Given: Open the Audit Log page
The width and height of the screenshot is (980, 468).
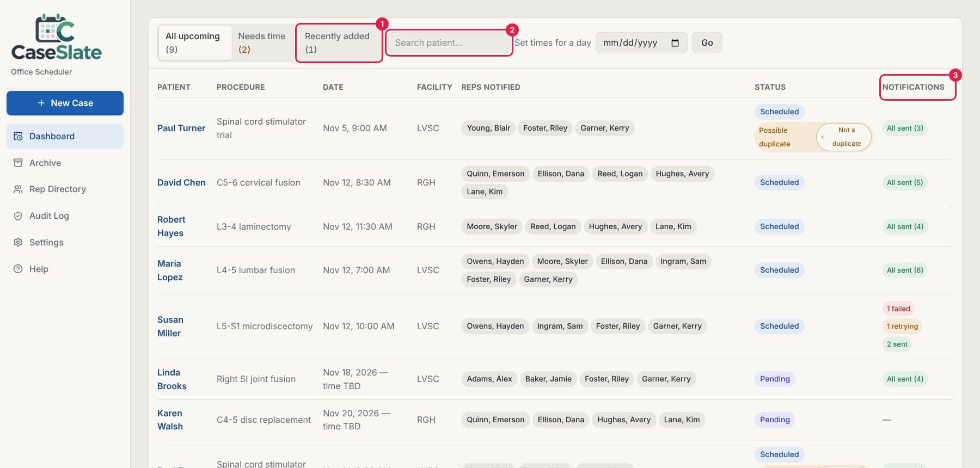Looking at the screenshot, I should [x=65, y=215].
